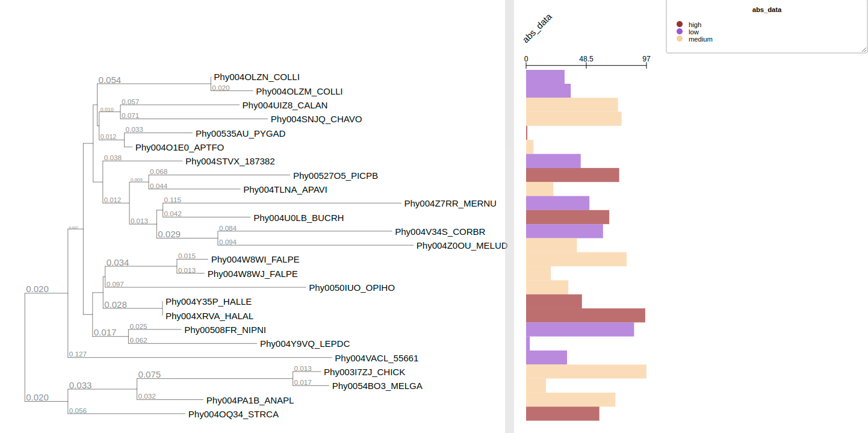
Task: Click the 48.5 axis tick label
Action: click(586, 59)
